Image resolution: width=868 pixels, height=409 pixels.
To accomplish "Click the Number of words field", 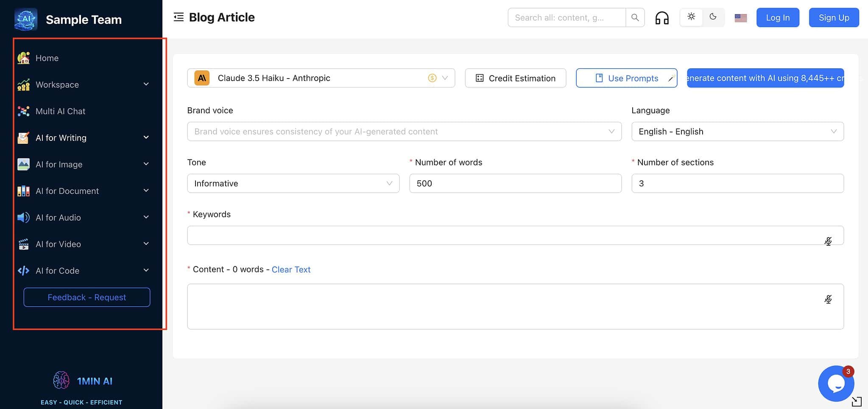I will (515, 183).
